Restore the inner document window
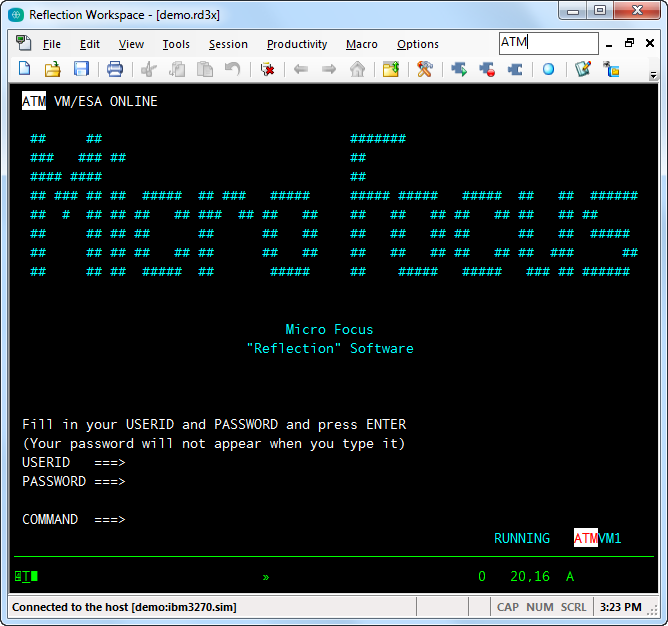Image resolution: width=668 pixels, height=626 pixels. 629,43
